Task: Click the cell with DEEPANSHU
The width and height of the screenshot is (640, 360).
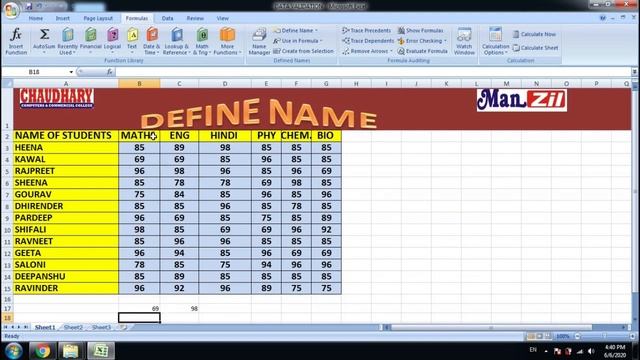Action: click(66, 276)
